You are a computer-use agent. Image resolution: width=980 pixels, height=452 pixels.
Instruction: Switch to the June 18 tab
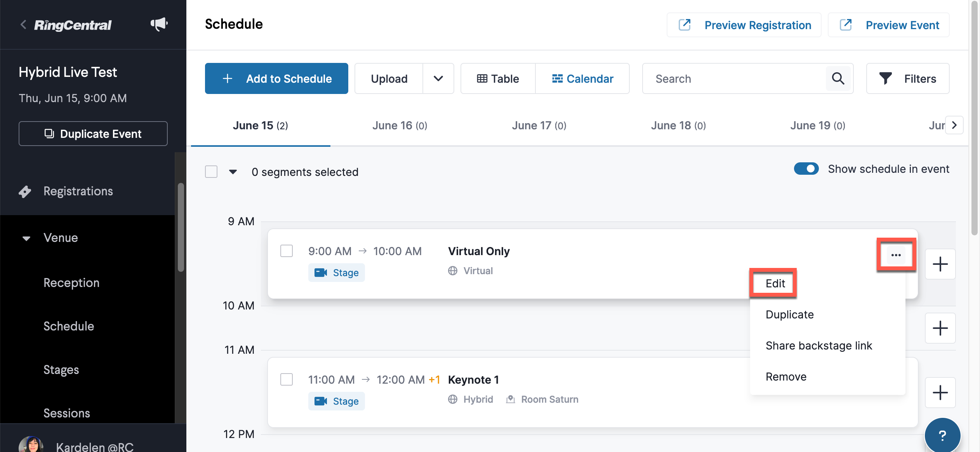[x=678, y=125]
